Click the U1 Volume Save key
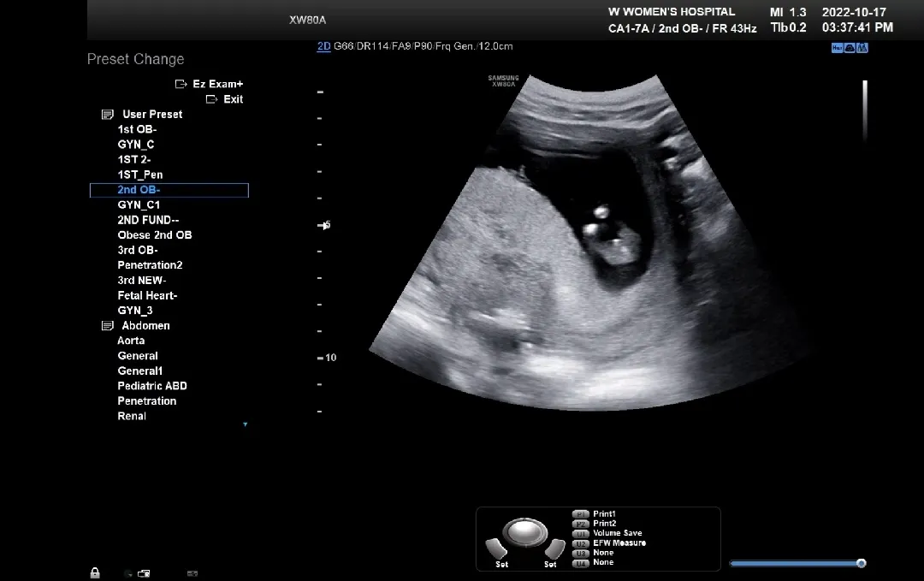924x581 pixels. (580, 534)
